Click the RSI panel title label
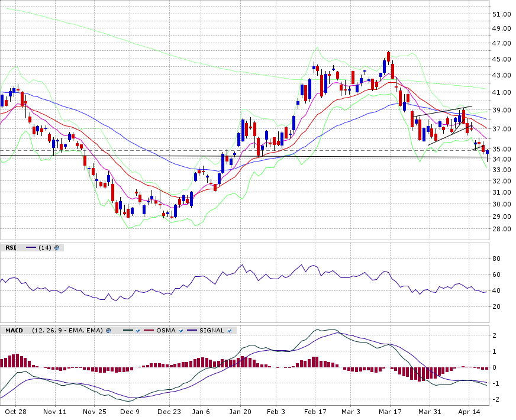Image resolution: width=516 pixels, height=420 pixels. point(11,248)
